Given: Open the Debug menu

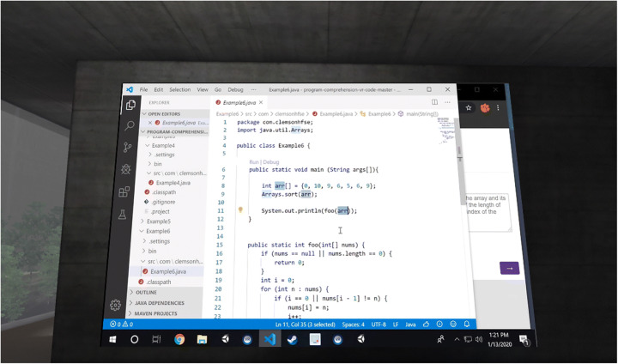Looking at the screenshot, I should (x=235, y=89).
